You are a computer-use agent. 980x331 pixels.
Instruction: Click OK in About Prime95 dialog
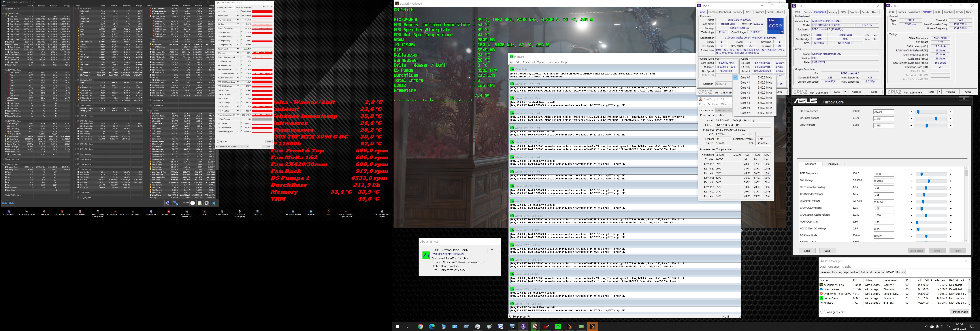pyautogui.click(x=493, y=250)
